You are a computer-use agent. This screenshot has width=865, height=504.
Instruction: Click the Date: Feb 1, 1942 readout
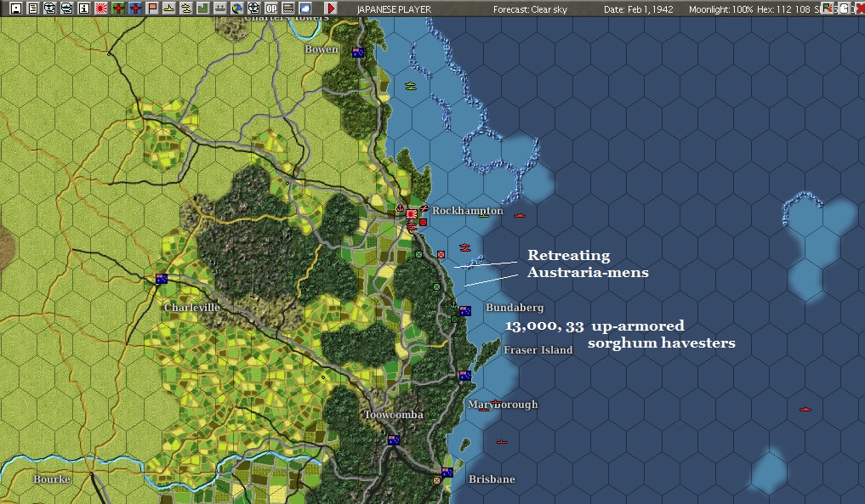(x=638, y=8)
